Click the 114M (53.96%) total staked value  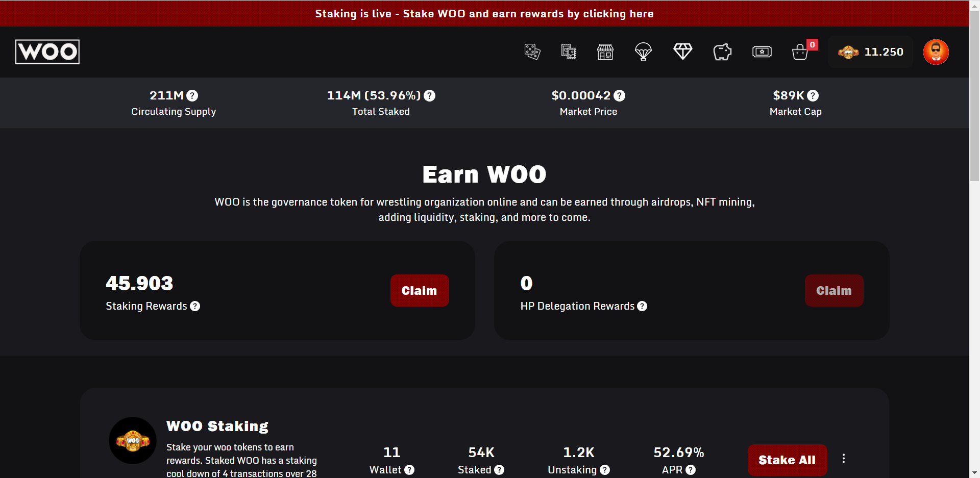[x=374, y=95]
